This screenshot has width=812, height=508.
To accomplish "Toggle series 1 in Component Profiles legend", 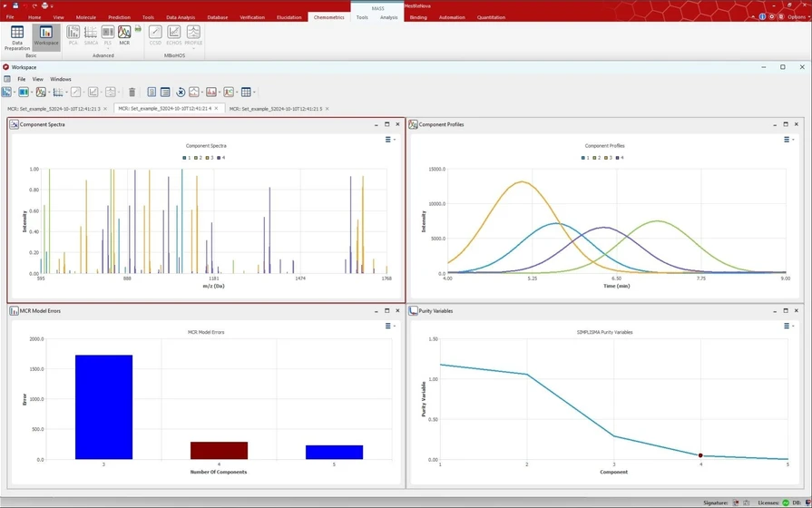I will 585,158.
